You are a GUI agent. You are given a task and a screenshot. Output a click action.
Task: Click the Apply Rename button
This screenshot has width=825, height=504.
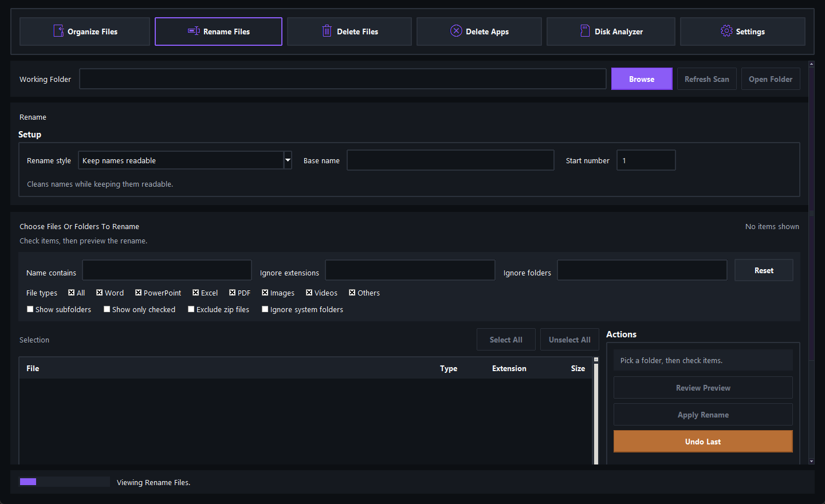(703, 415)
